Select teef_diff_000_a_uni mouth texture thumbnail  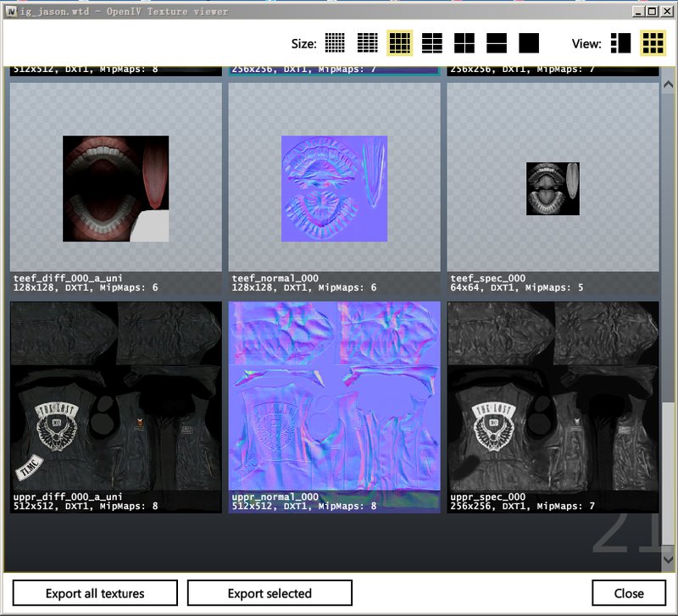point(116,188)
